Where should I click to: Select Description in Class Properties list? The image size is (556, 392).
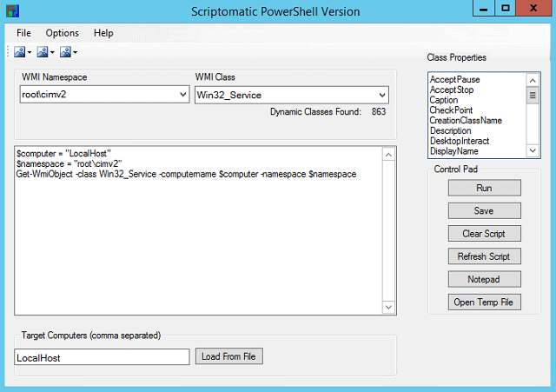pyautogui.click(x=450, y=131)
